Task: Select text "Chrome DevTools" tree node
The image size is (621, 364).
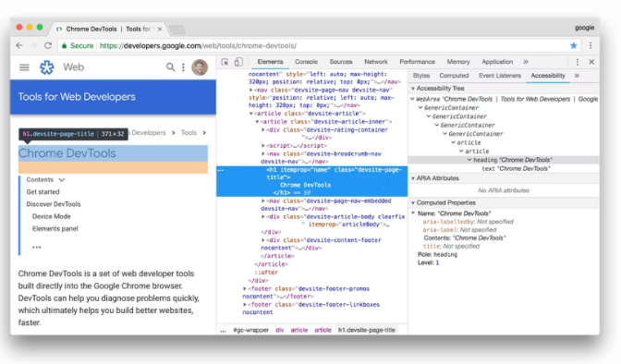Action: coord(516,169)
